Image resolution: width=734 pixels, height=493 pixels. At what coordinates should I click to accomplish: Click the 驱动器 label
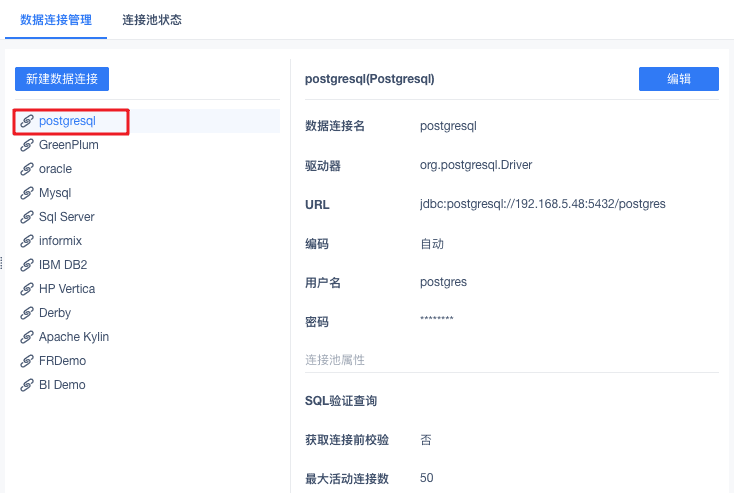[x=323, y=166]
